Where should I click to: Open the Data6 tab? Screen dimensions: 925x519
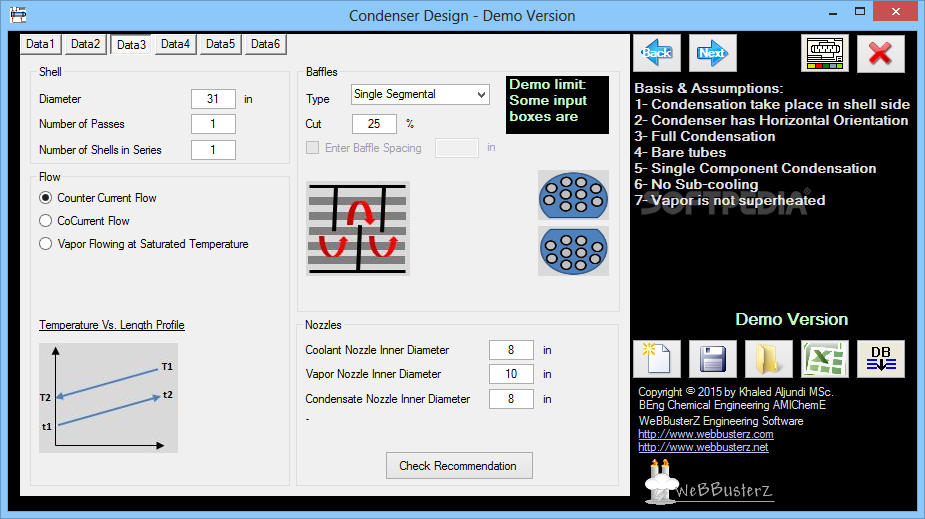click(265, 44)
